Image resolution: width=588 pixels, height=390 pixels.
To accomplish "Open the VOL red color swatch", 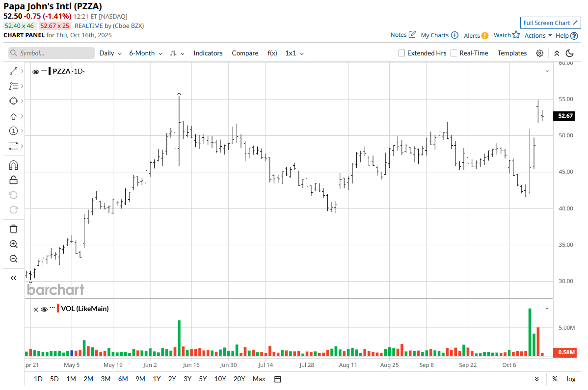I will (x=58, y=309).
